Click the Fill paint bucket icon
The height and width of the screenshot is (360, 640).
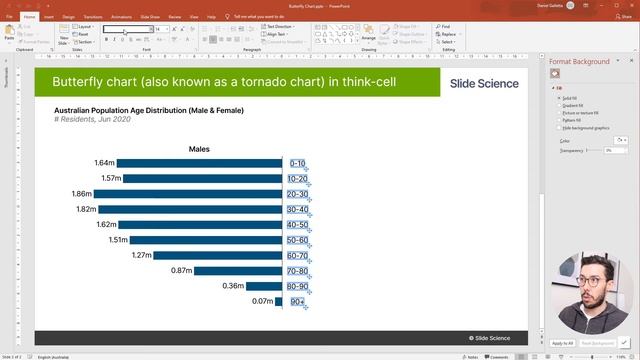pyautogui.click(x=555, y=73)
